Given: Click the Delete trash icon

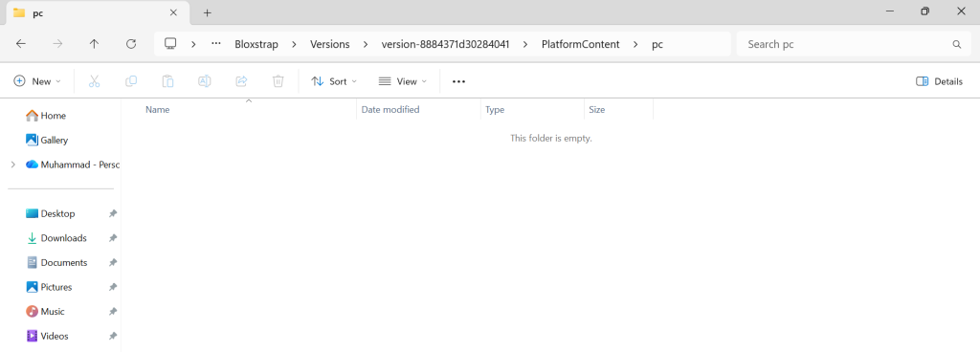Looking at the screenshot, I should (x=278, y=81).
